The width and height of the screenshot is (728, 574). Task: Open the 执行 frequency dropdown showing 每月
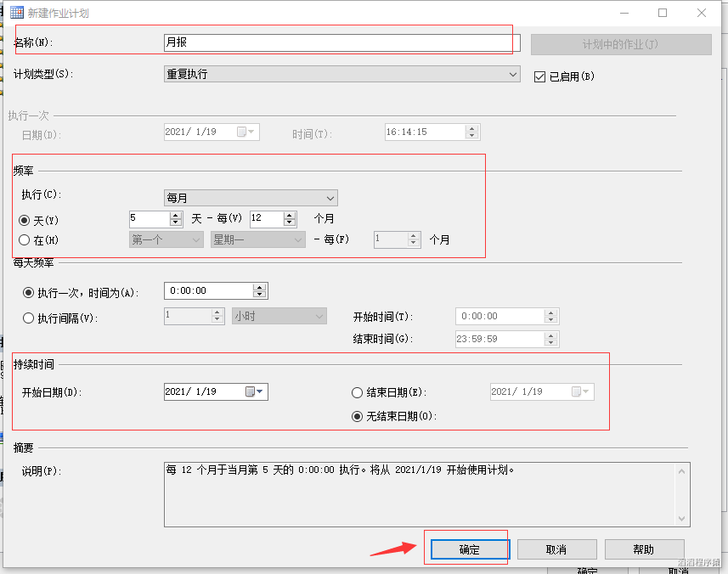point(251,198)
